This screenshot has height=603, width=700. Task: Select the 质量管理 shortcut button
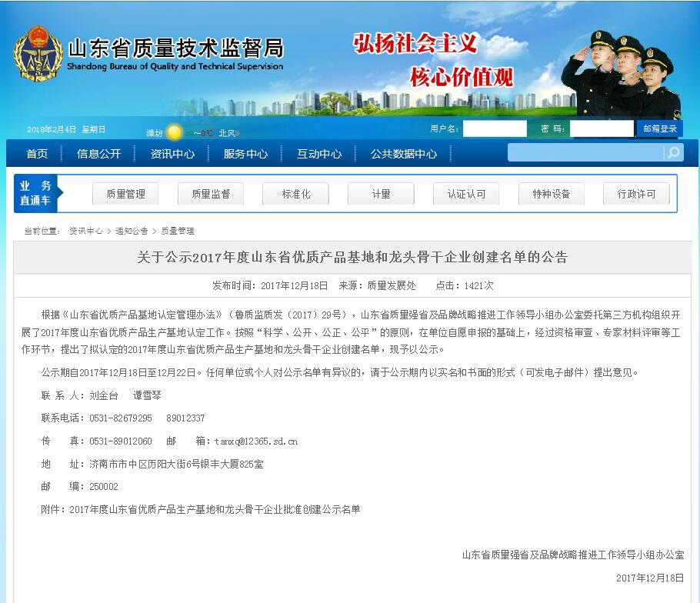(125, 194)
